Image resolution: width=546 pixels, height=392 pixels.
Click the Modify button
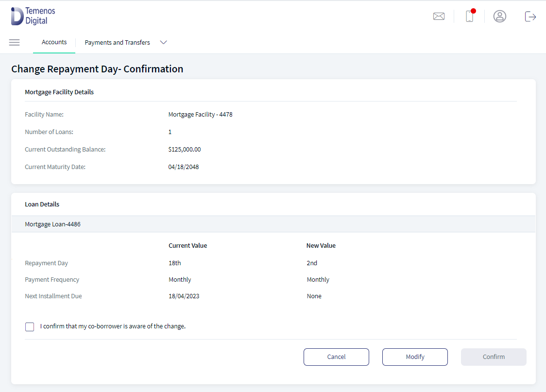[x=415, y=357]
